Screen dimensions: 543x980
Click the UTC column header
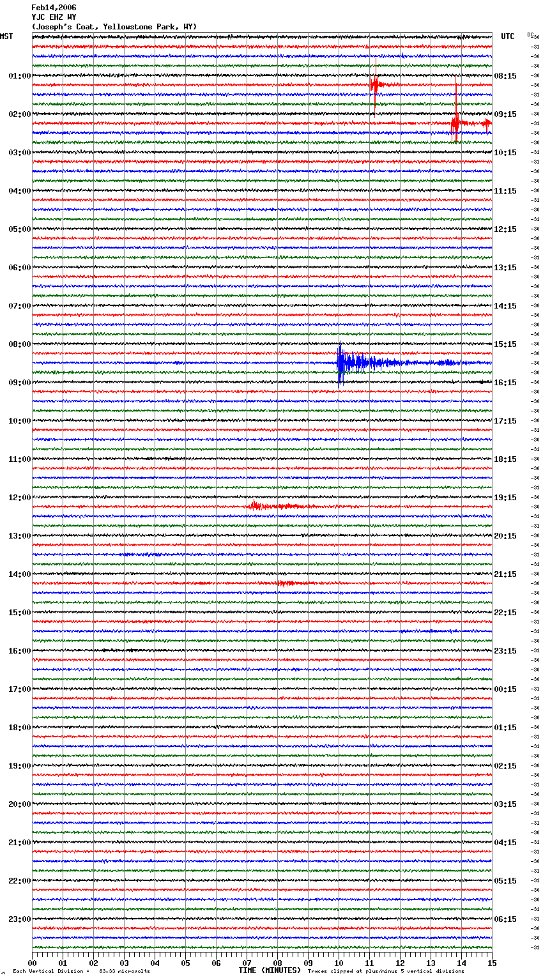tap(508, 36)
